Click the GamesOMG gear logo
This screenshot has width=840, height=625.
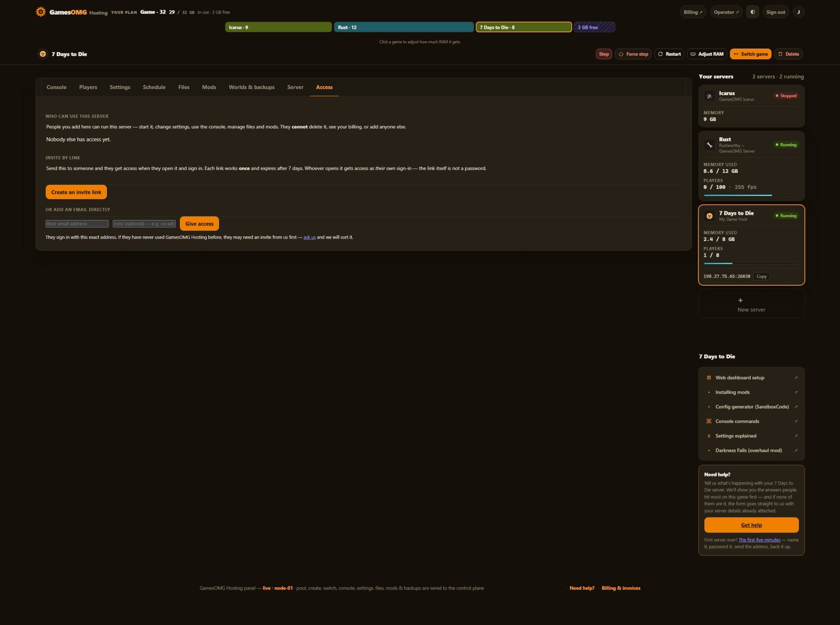tap(40, 12)
